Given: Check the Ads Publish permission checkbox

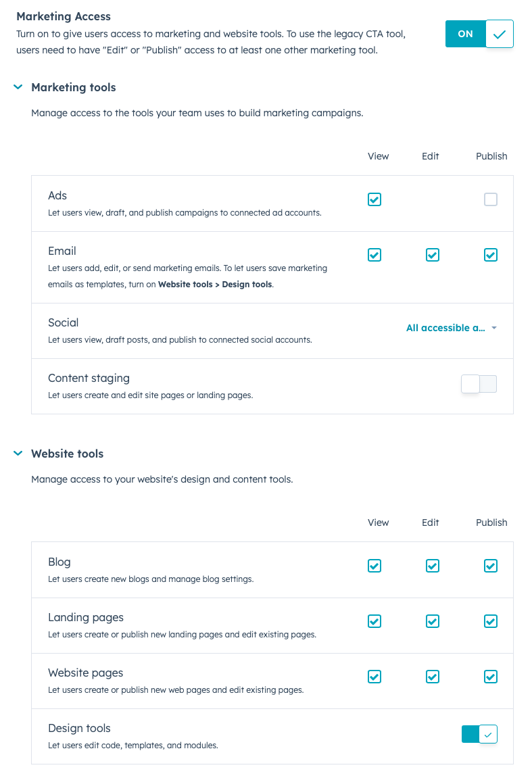Looking at the screenshot, I should coord(490,199).
